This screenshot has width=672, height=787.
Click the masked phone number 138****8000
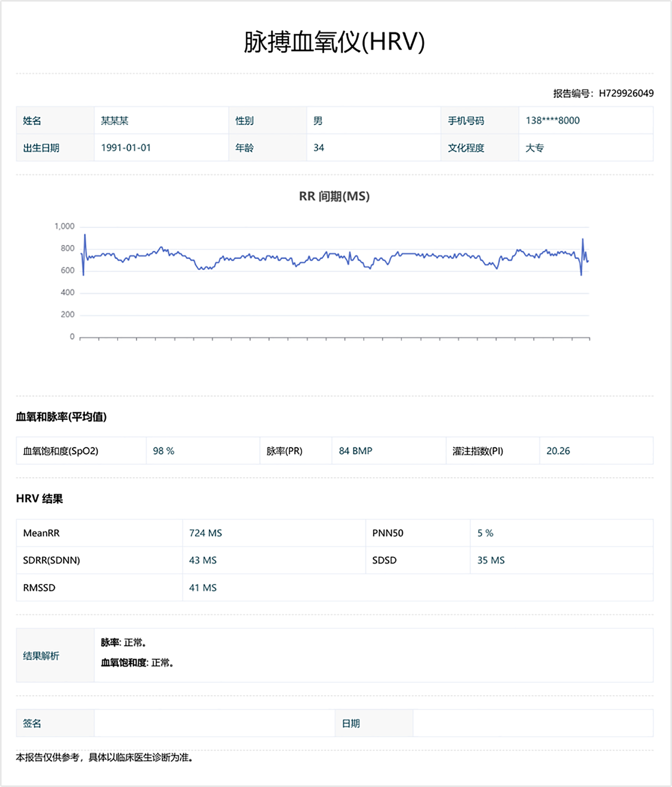[x=552, y=121]
